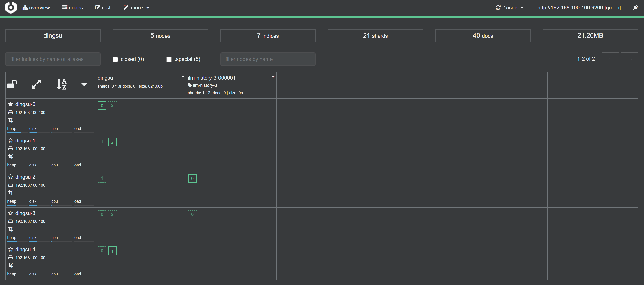
Task: Select ilm-history shard 0 on dingsu-2
Action: pos(192,179)
